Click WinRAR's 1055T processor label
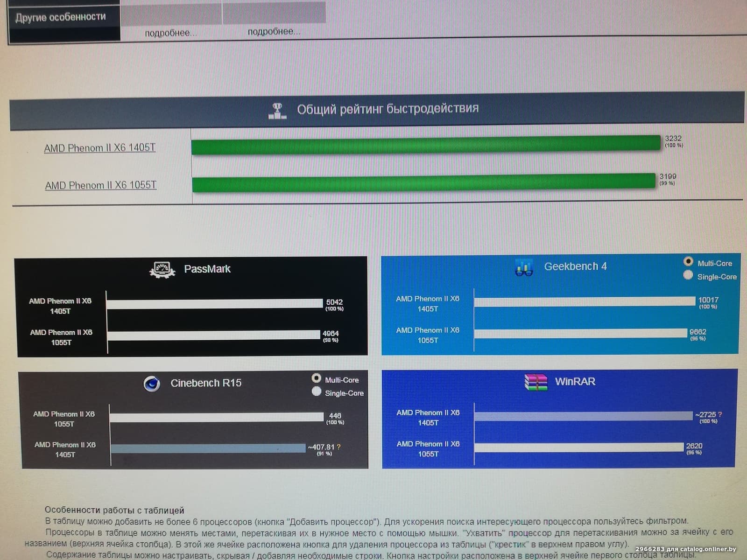 point(428,449)
